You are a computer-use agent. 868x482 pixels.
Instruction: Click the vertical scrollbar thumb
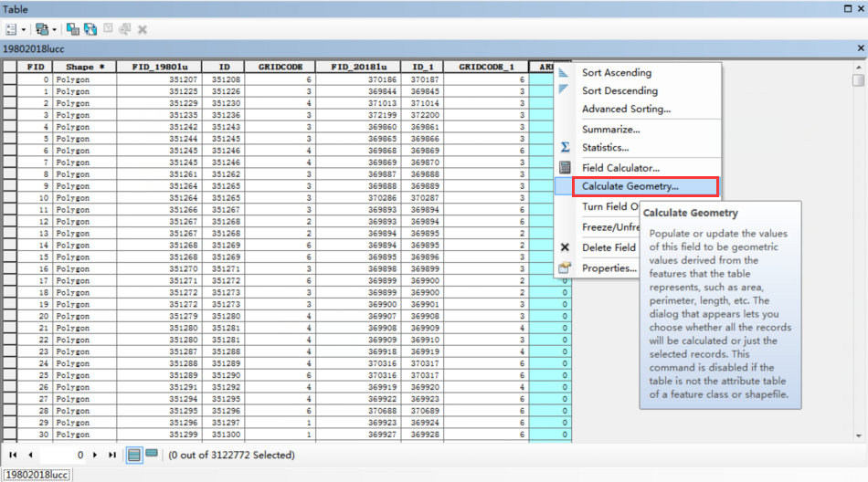(859, 80)
